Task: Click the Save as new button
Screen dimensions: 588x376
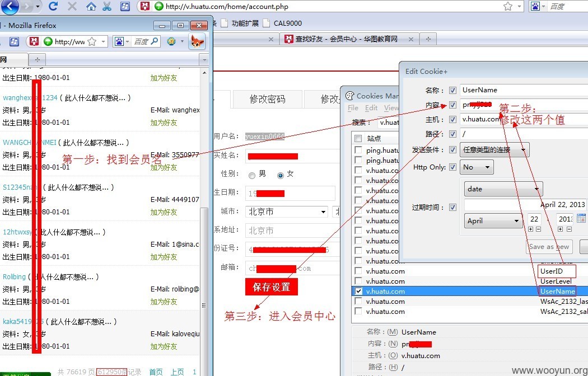Action: [x=549, y=246]
